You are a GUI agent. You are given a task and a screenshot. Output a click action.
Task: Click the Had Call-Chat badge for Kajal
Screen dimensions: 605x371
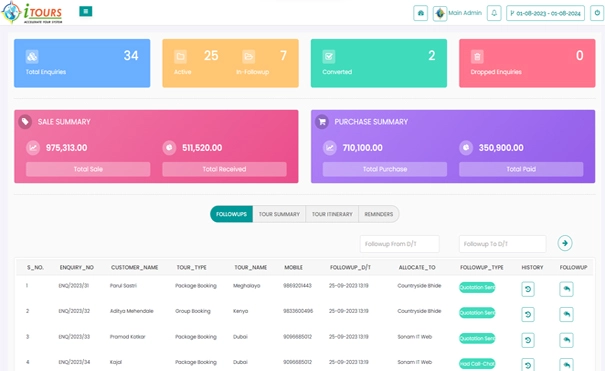click(x=477, y=364)
